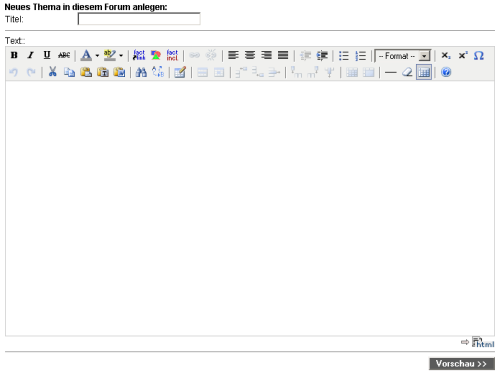Viewport: 500px width, 373px height.
Task: Insert numbered list
Action: (360, 56)
